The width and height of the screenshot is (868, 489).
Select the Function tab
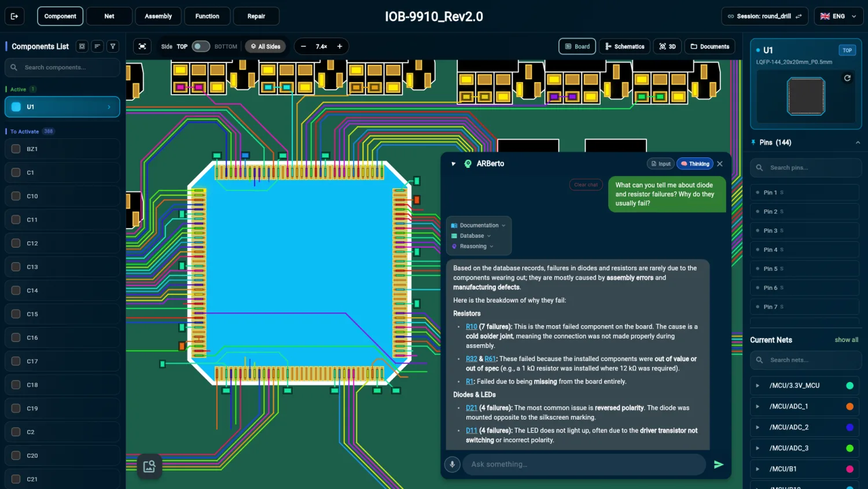(207, 16)
